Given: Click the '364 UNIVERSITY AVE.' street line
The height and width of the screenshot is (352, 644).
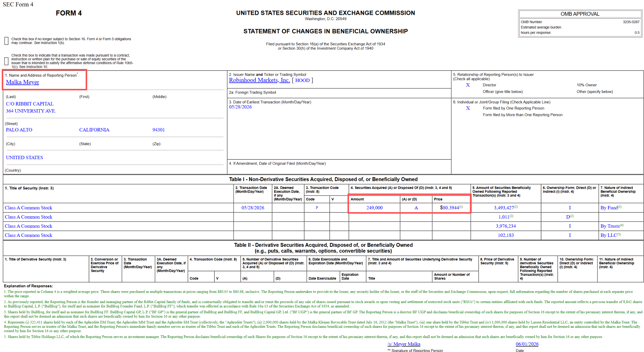Looking at the screenshot, I should pos(31,111).
